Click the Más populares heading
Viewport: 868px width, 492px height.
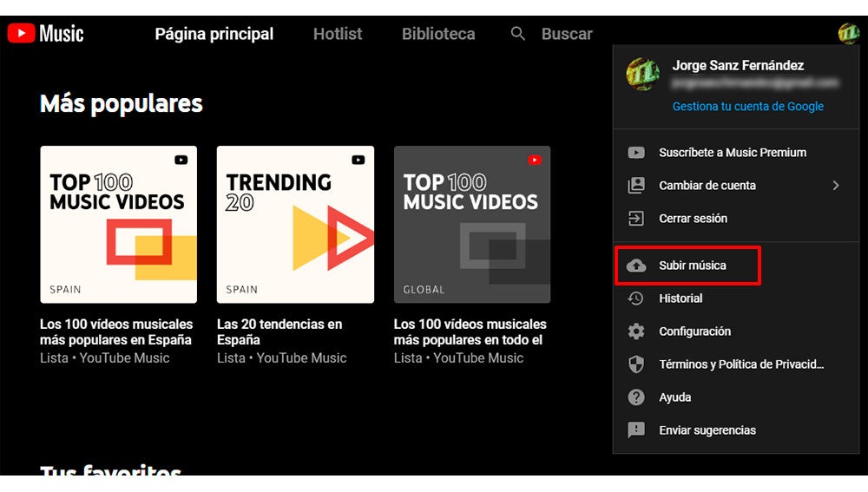point(122,103)
